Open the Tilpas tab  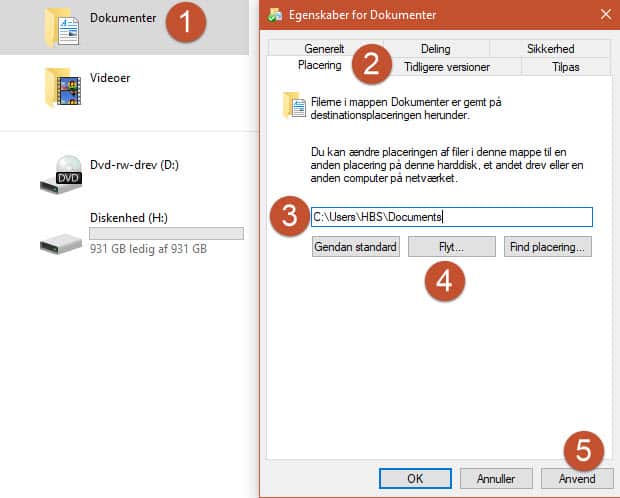click(x=566, y=66)
